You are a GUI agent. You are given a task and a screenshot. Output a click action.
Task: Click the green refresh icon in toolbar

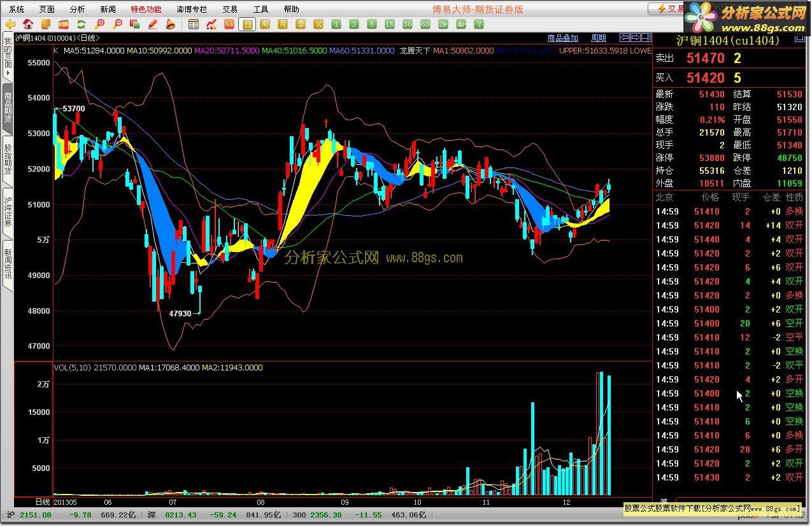coord(82,24)
